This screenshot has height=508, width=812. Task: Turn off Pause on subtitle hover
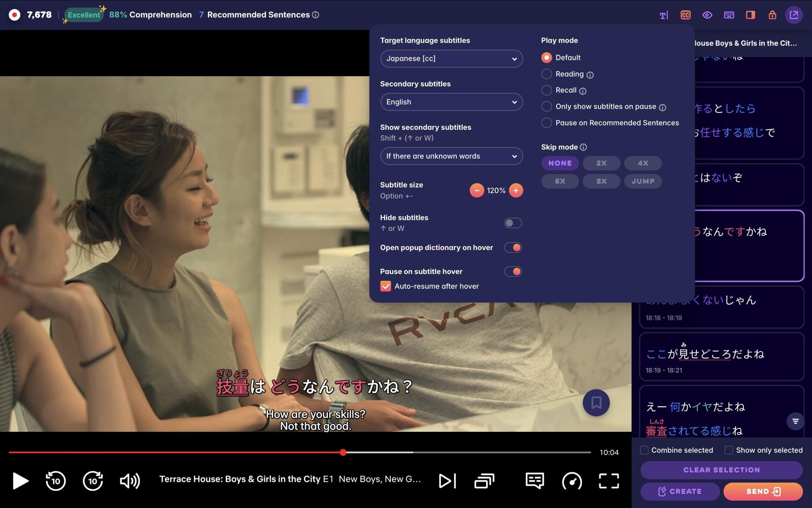(x=513, y=271)
